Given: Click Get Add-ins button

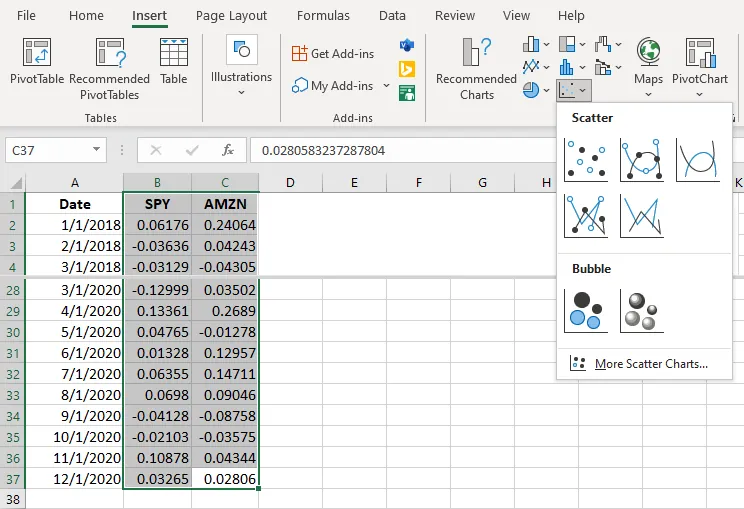Looking at the screenshot, I should tap(333, 53).
